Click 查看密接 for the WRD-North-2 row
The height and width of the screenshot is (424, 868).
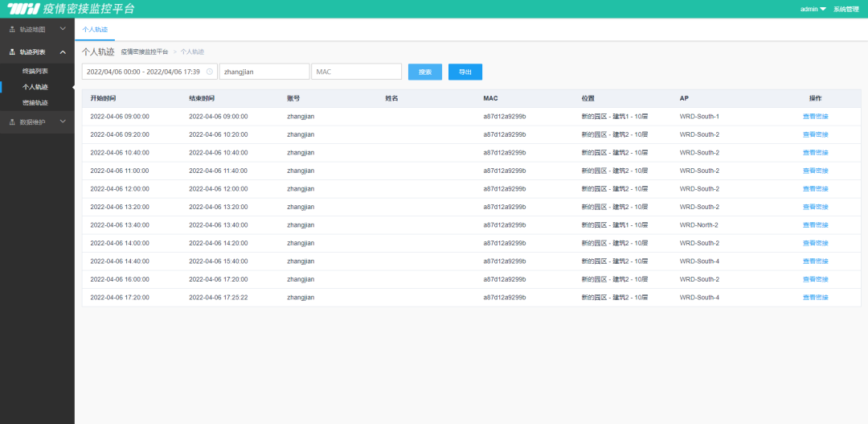point(815,225)
